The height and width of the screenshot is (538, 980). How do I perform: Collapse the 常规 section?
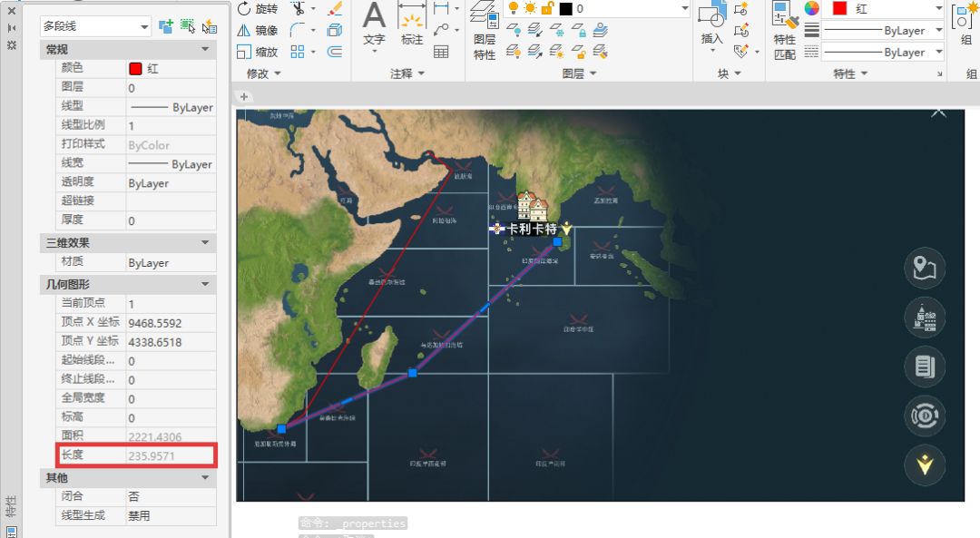click(x=204, y=49)
